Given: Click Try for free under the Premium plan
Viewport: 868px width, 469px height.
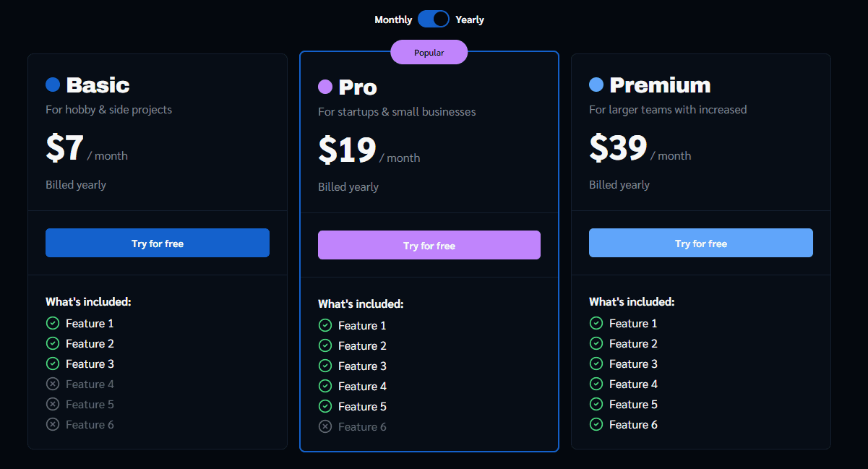Looking at the screenshot, I should click(700, 243).
